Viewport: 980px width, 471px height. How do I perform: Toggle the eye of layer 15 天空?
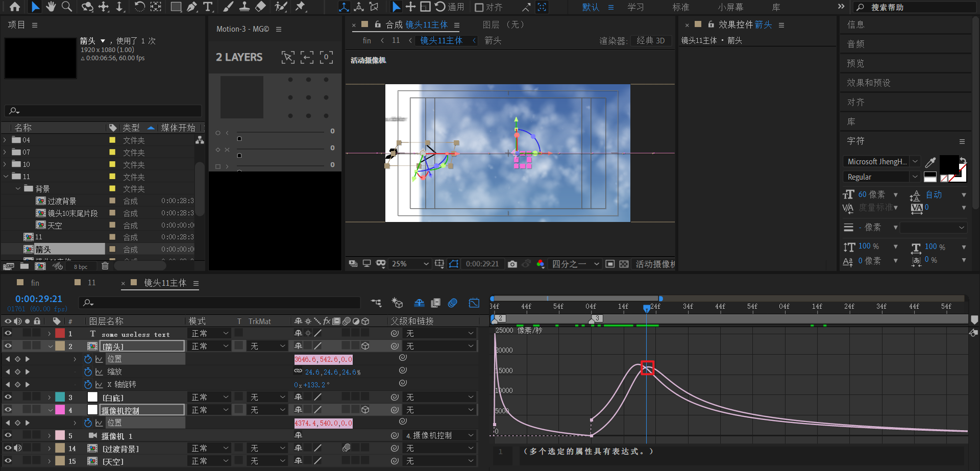[x=8, y=461]
